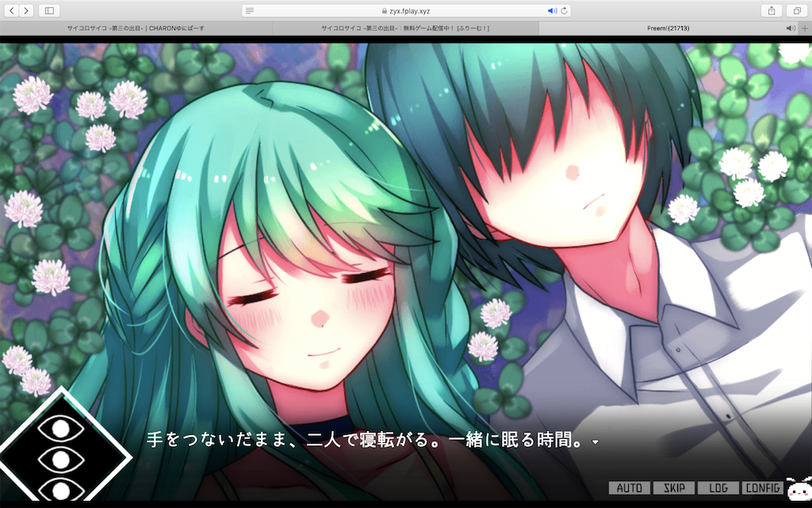The width and height of the screenshot is (812, 508).
Task: Go back with the Safari back arrow
Action: pyautogui.click(x=11, y=10)
